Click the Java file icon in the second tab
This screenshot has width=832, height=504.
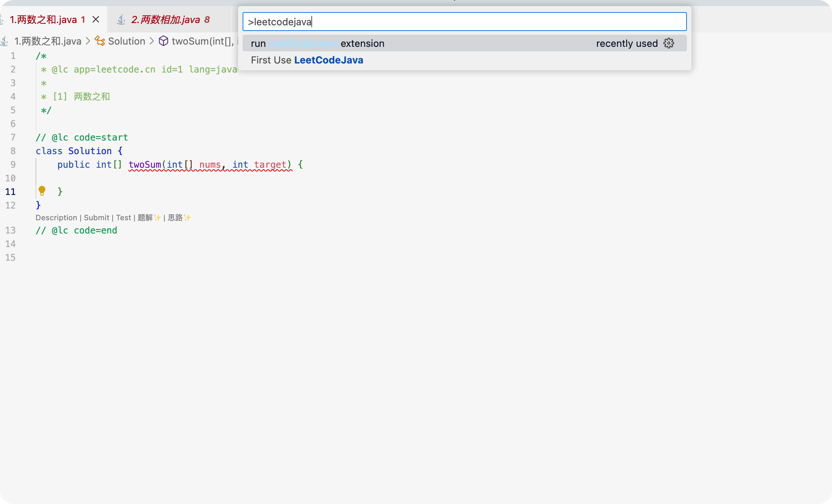[x=121, y=20]
